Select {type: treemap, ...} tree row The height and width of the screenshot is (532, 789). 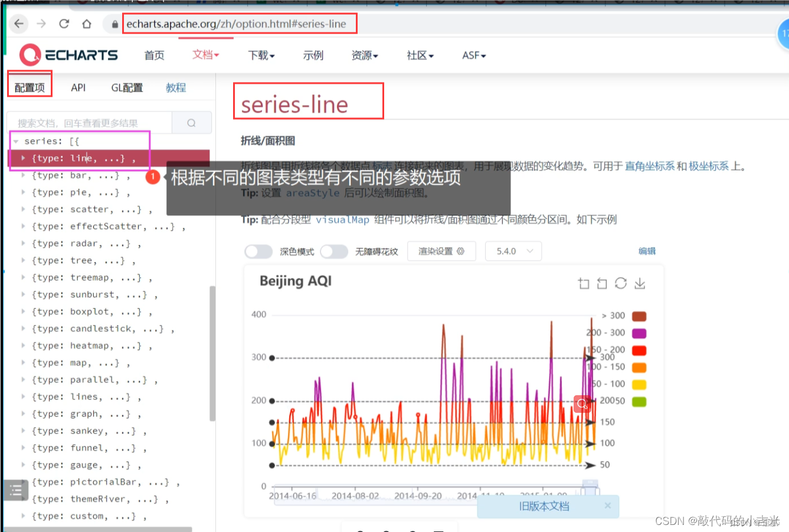pyautogui.click(x=91, y=278)
